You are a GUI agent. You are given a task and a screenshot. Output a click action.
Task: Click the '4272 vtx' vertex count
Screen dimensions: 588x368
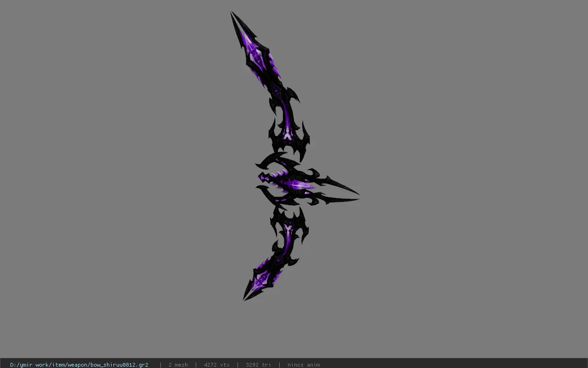217,365
